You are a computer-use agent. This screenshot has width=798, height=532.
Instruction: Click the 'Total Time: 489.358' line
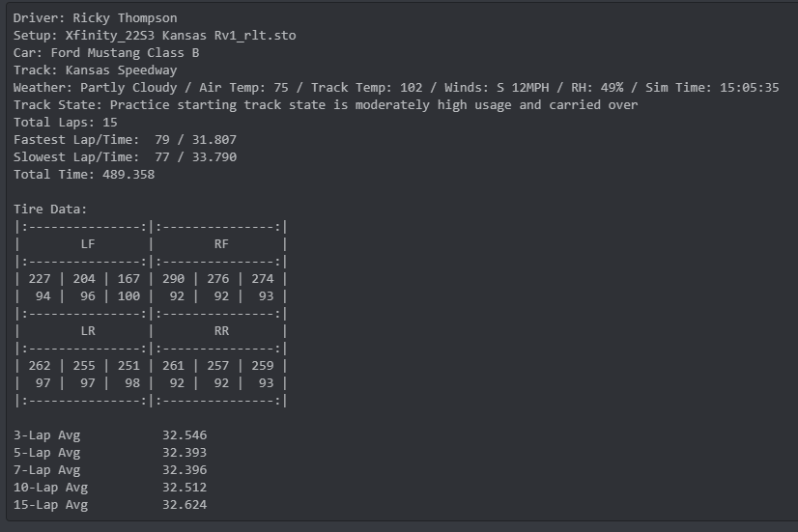(x=84, y=175)
